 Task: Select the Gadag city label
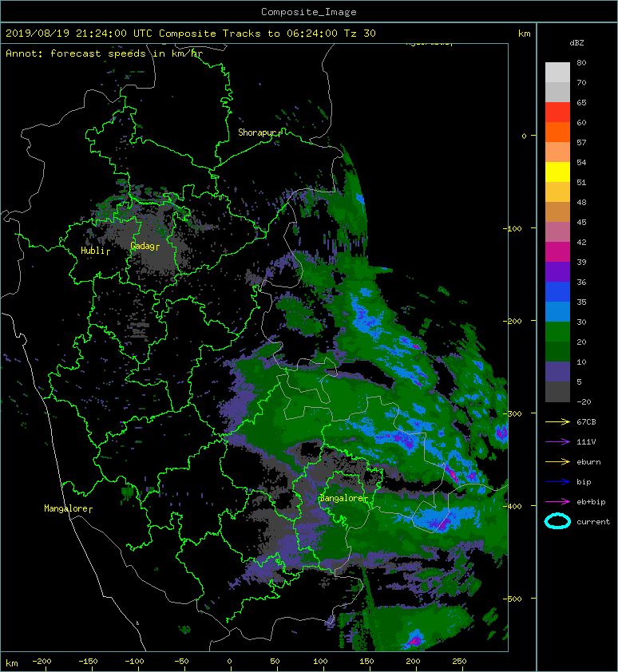click(x=142, y=246)
